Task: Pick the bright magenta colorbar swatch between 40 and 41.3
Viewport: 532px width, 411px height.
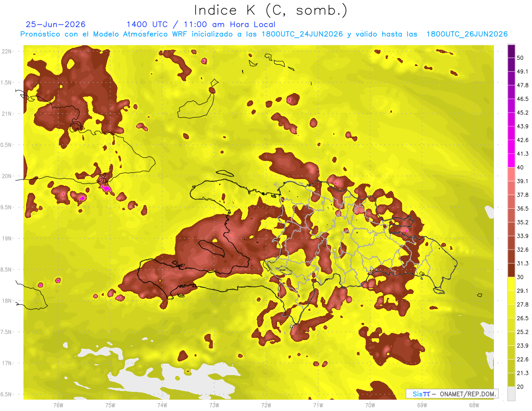Action: pos(511,160)
